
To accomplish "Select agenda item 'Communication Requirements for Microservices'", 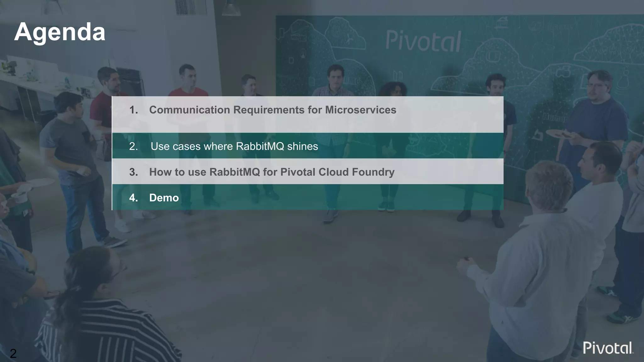I will click(308, 114).
